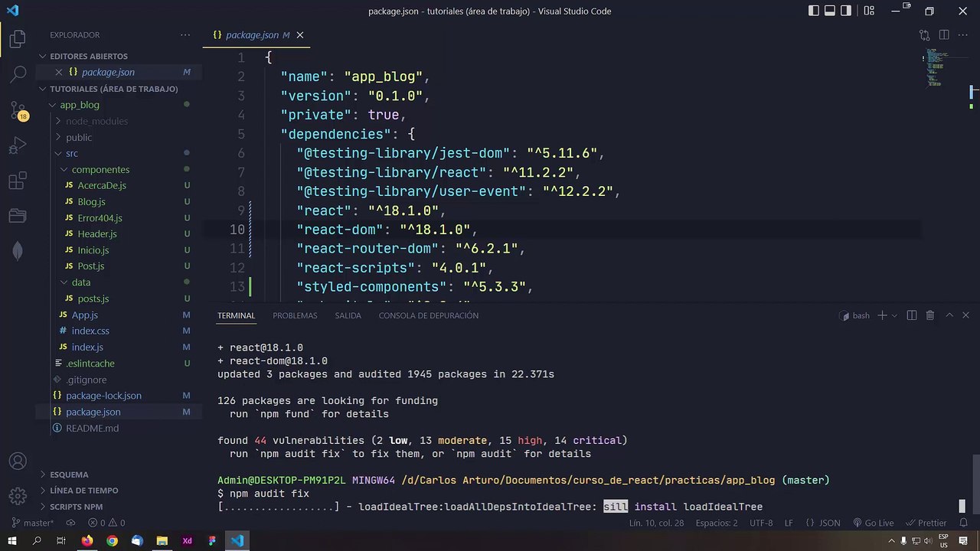The width and height of the screenshot is (980, 551).
Task: Start Go Live server
Action: (x=873, y=523)
